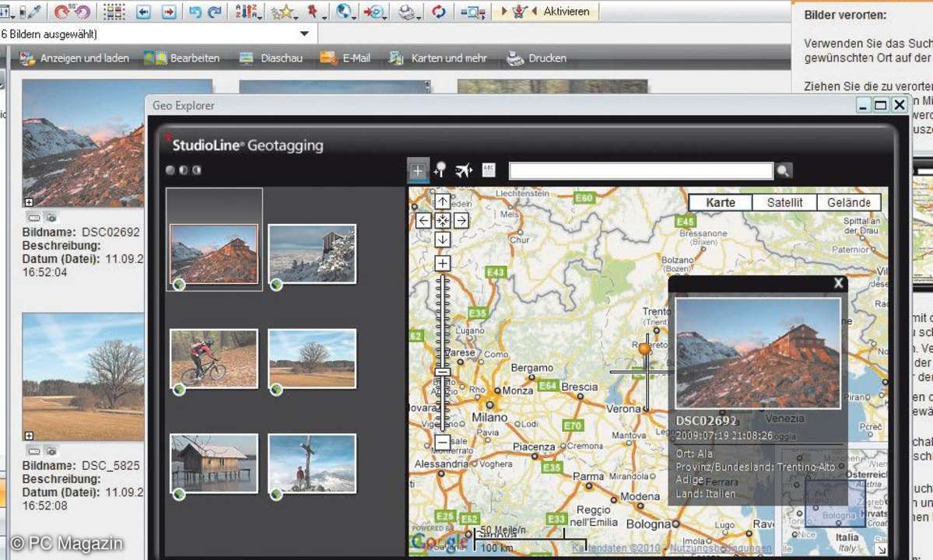
Task: Select the mountain biker thumbnail
Action: [x=214, y=359]
